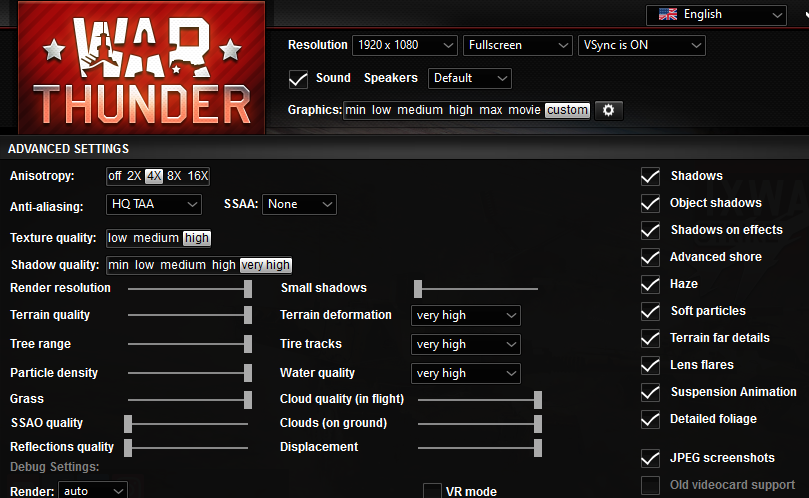Viewport: 809px width, 498px height.
Task: Toggle the Sound checkbox
Action: tap(298, 79)
